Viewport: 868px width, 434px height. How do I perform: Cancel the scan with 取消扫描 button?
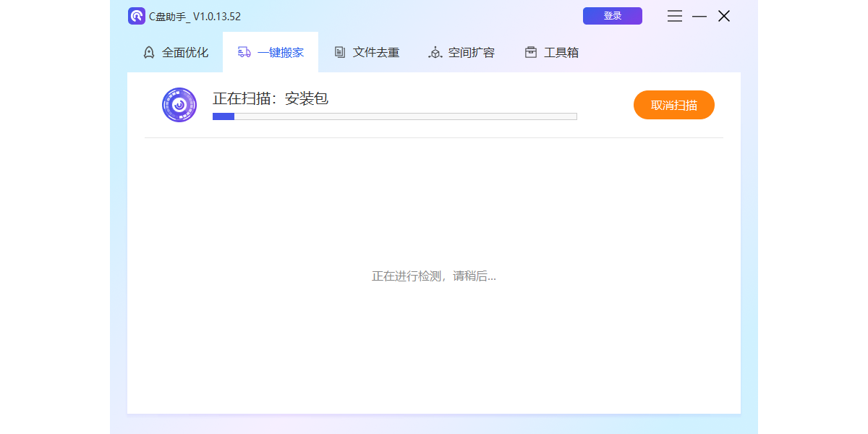(x=673, y=105)
